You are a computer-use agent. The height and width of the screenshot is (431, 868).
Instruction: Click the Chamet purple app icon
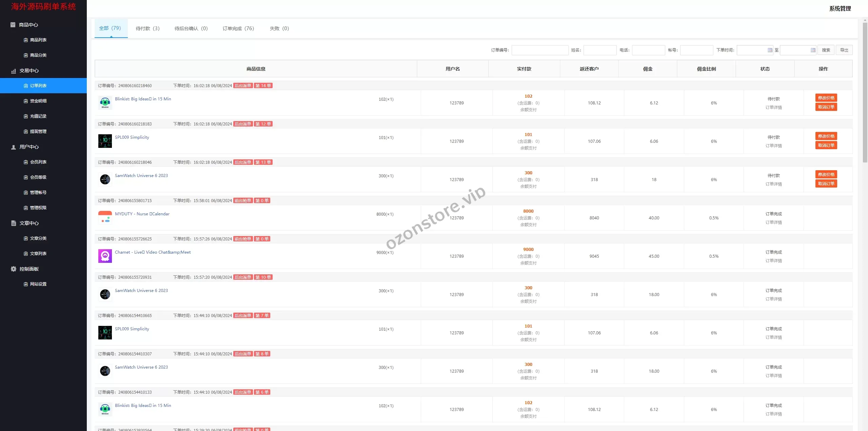click(x=105, y=256)
